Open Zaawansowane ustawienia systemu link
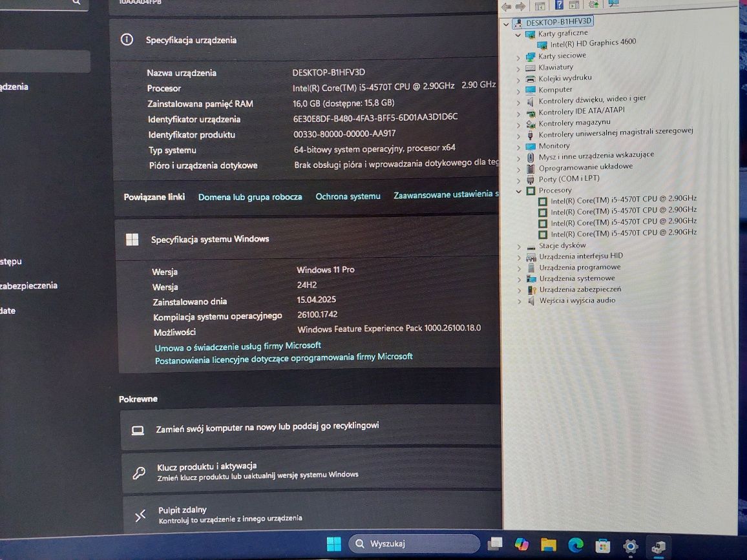The width and height of the screenshot is (747, 560). (446, 194)
